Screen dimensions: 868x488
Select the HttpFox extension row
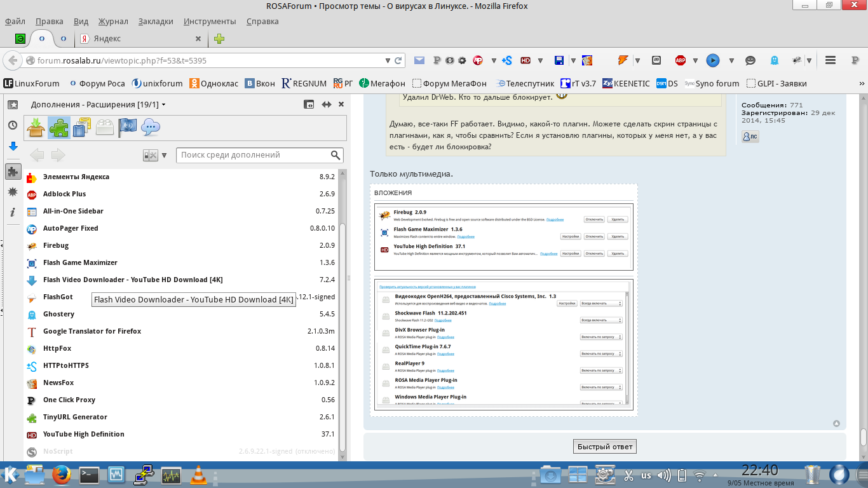pyautogui.click(x=182, y=349)
